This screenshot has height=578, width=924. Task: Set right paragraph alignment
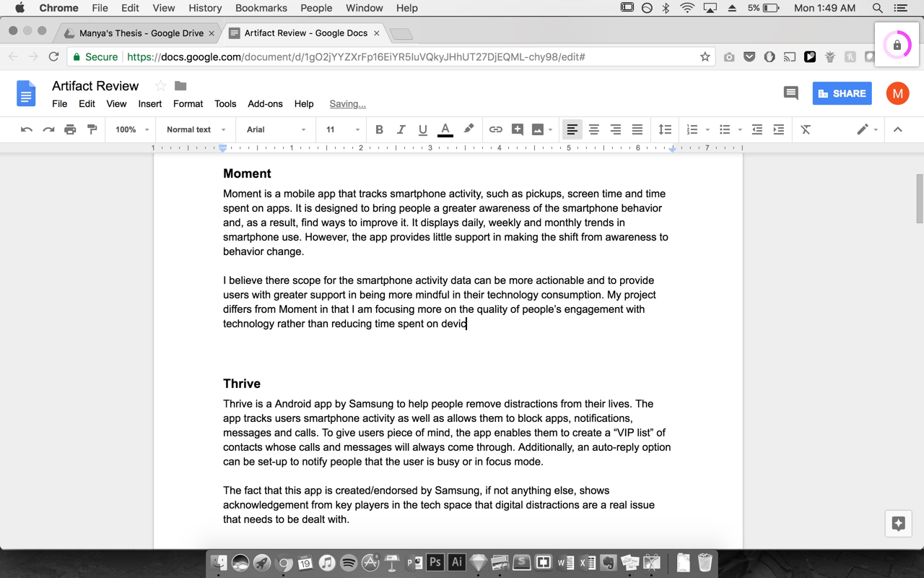coord(615,129)
